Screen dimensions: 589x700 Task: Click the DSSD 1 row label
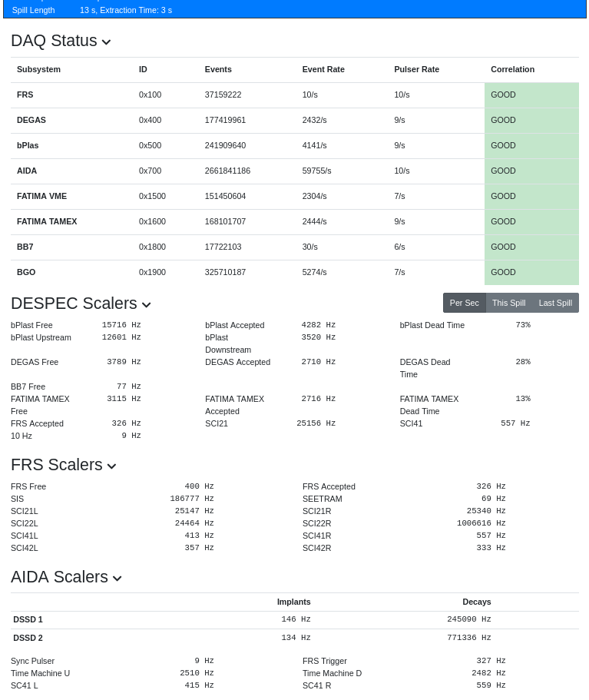click(x=28, y=619)
